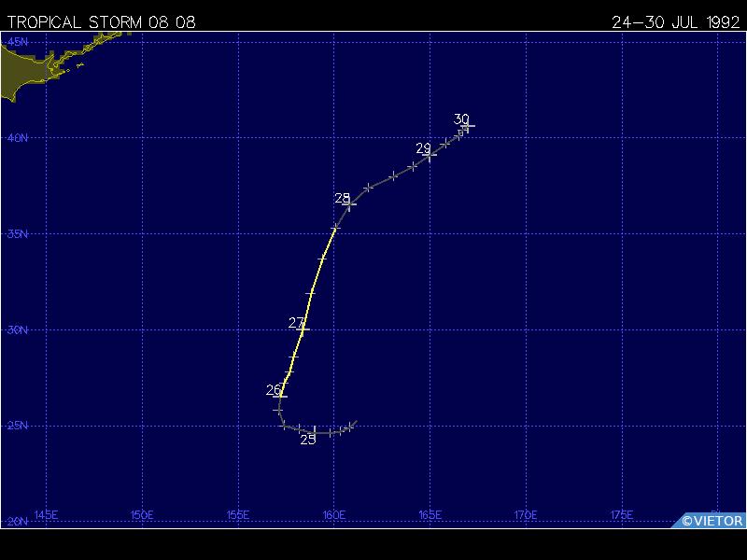747x560 pixels.
Task: Click the 175E longitude label
Action: tap(622, 515)
